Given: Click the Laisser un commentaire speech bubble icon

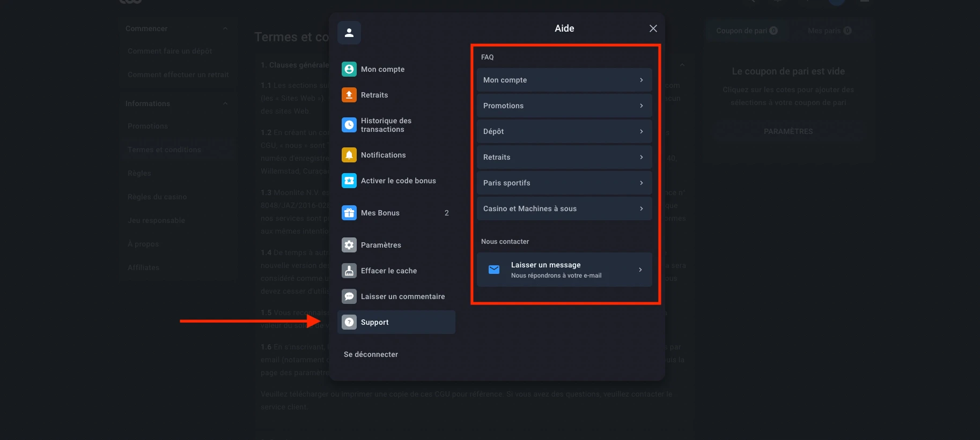Looking at the screenshot, I should (x=349, y=296).
